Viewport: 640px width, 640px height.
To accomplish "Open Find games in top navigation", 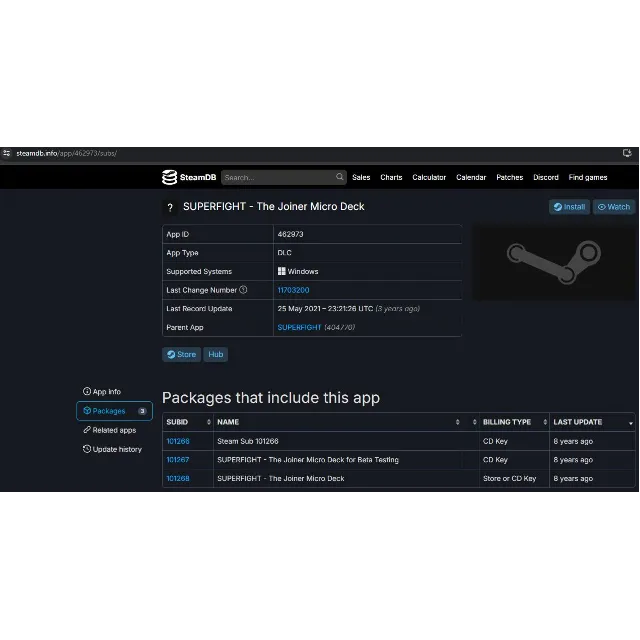I will point(588,178).
